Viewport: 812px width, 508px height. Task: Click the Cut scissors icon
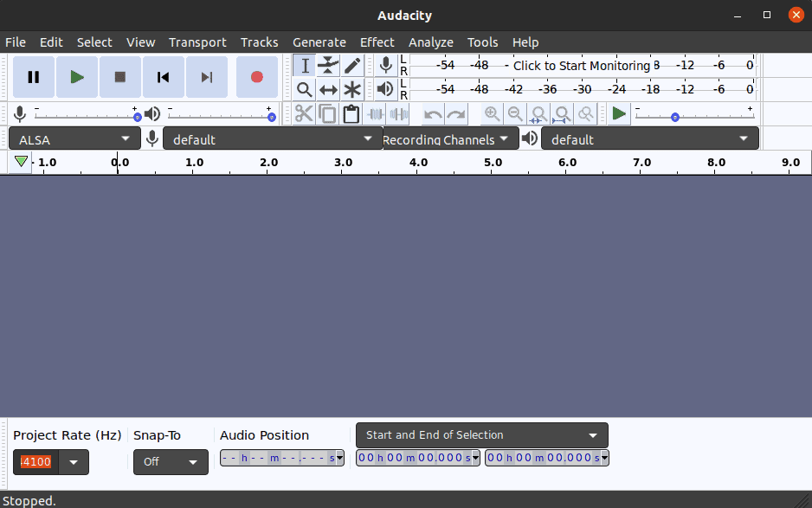(304, 113)
